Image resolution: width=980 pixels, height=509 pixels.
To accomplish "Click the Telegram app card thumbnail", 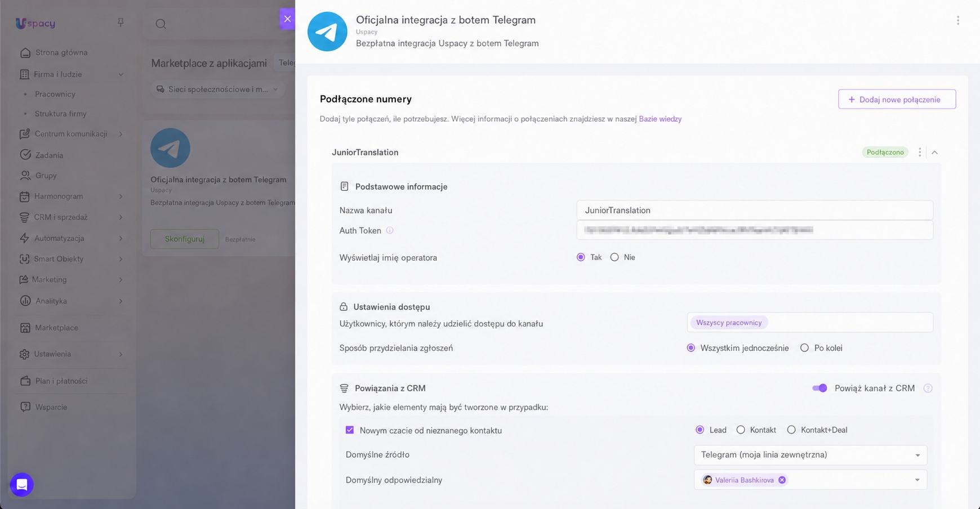I will [170, 148].
